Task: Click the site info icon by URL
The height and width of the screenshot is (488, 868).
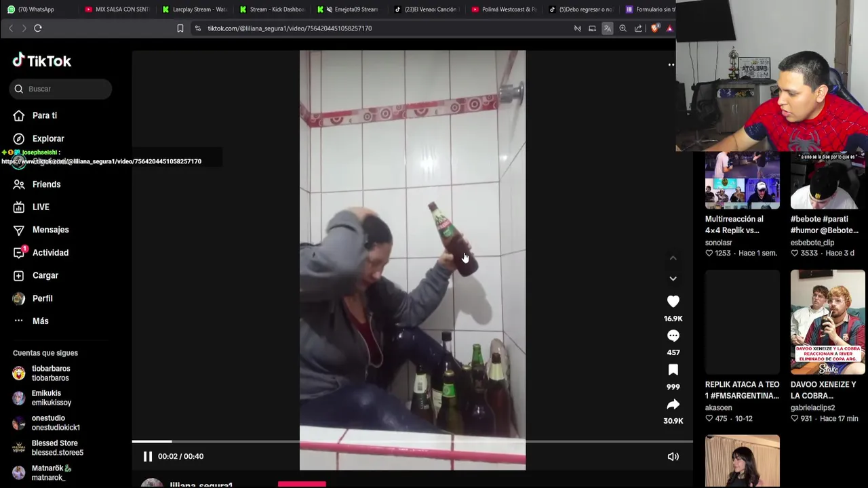Action: [197, 28]
